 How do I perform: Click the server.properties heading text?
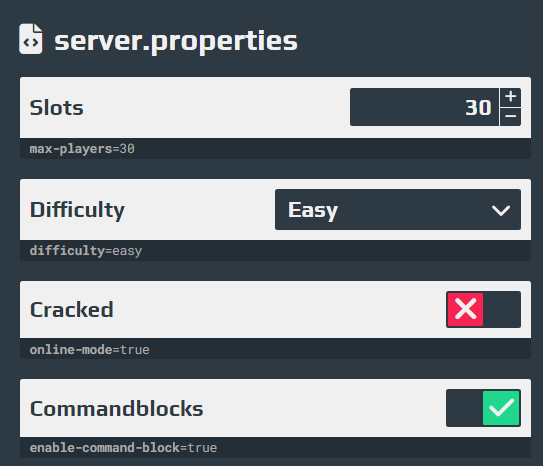coord(176,41)
